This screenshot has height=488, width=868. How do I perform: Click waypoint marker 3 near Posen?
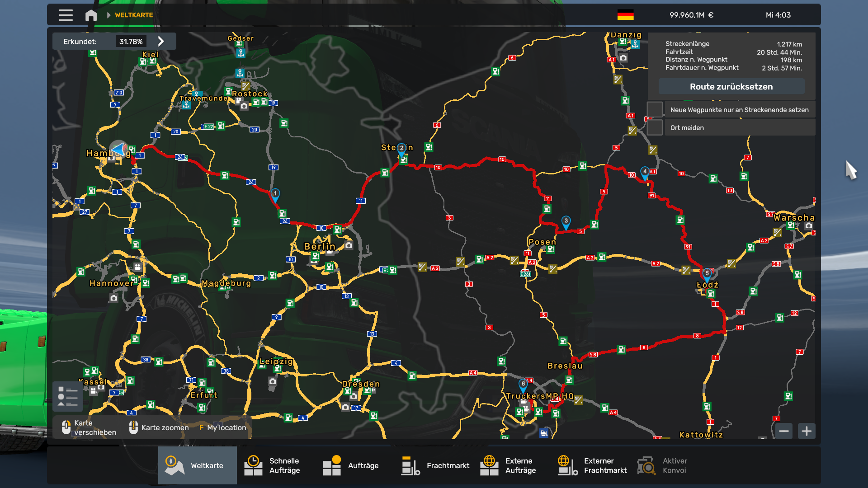(566, 221)
